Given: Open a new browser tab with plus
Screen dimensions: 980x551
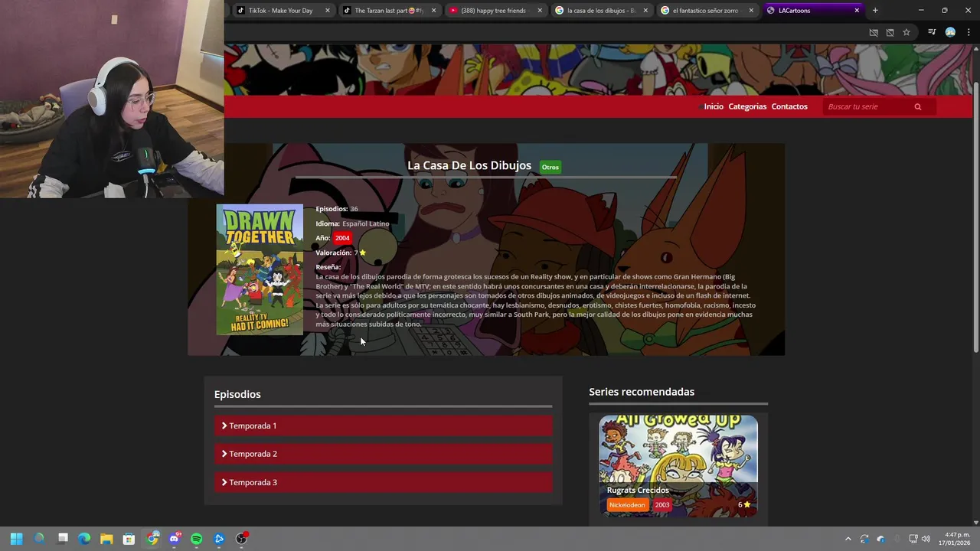Looking at the screenshot, I should click(x=875, y=11).
